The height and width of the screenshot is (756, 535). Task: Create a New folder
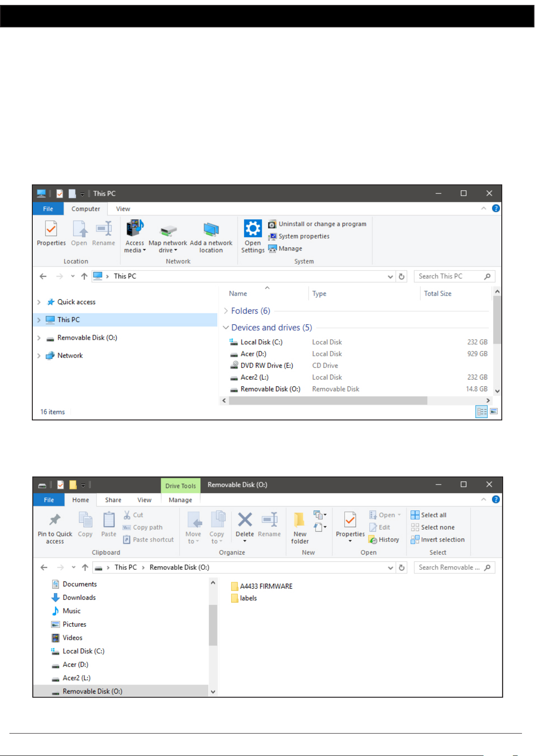click(300, 528)
